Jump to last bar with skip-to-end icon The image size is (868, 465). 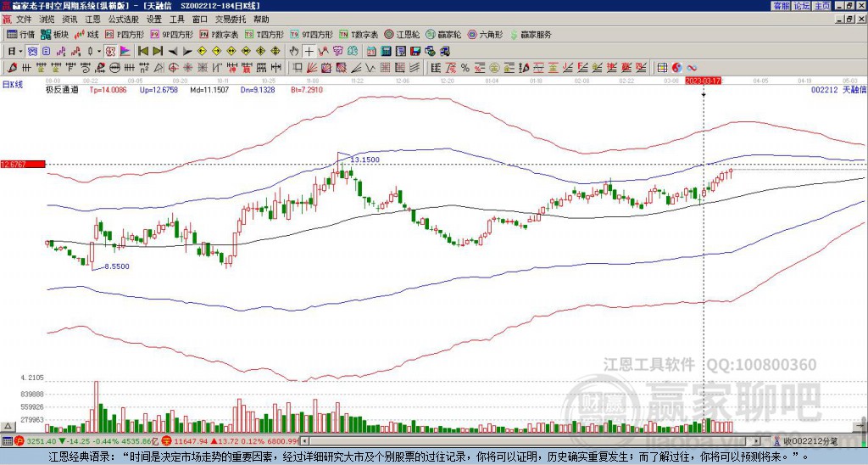(158, 52)
